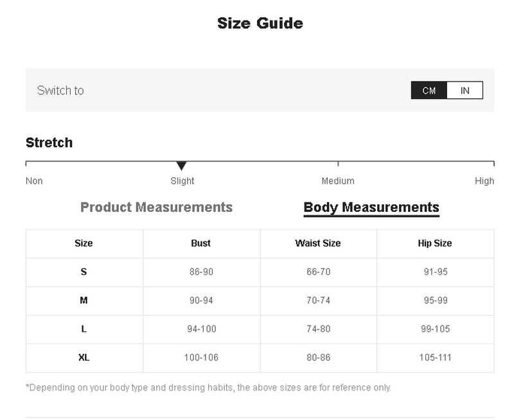Click the Size Guide heading

pos(260,23)
